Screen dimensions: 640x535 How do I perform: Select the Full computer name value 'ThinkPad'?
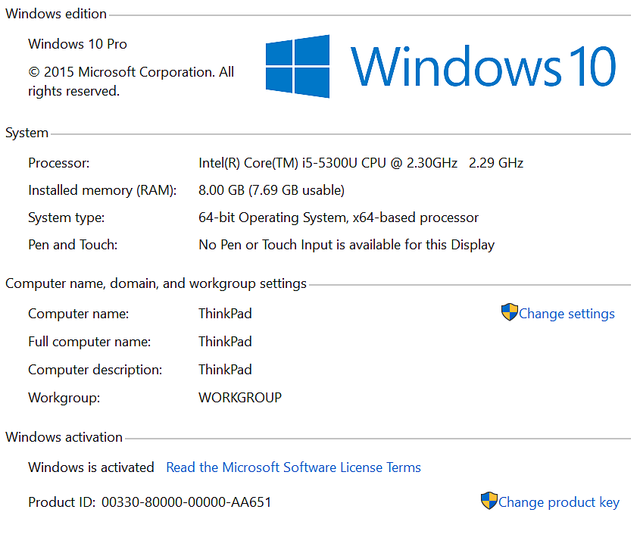[x=225, y=341]
